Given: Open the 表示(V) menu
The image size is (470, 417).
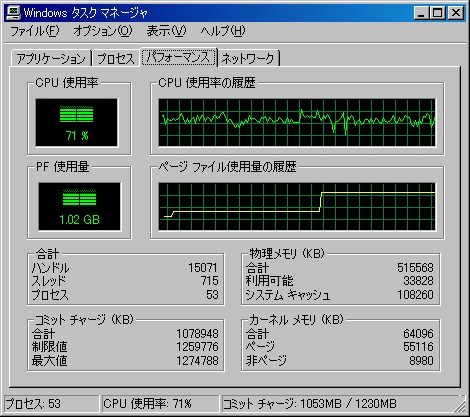Looking at the screenshot, I should [x=166, y=31].
